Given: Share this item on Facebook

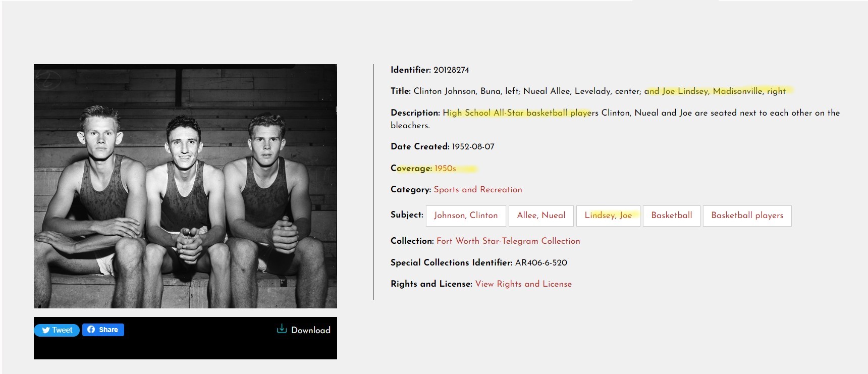Looking at the screenshot, I should [103, 330].
